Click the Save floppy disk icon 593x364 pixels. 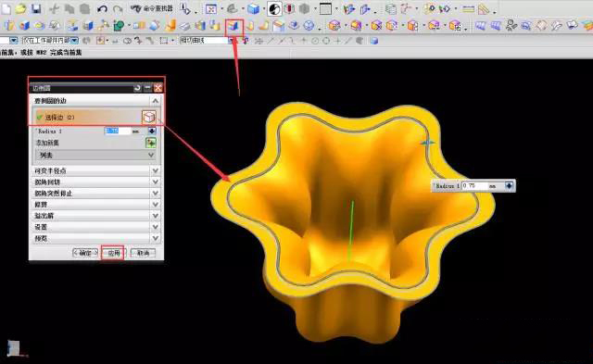click(x=36, y=8)
